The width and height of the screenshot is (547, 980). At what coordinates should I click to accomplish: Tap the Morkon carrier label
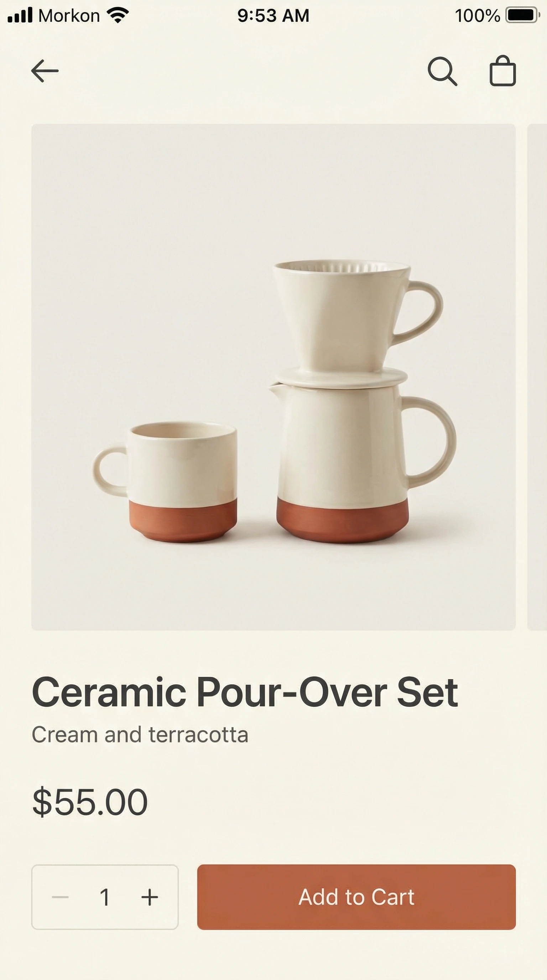click(x=69, y=16)
